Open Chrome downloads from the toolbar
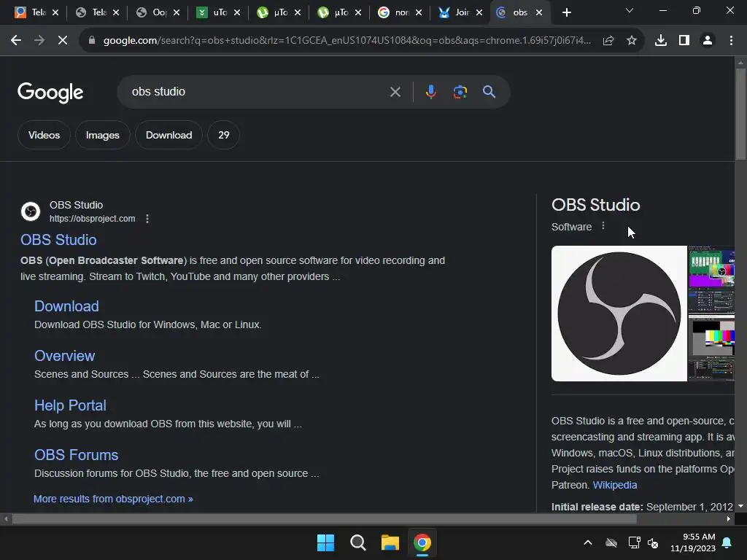Viewport: 747px width, 560px height. tap(661, 41)
